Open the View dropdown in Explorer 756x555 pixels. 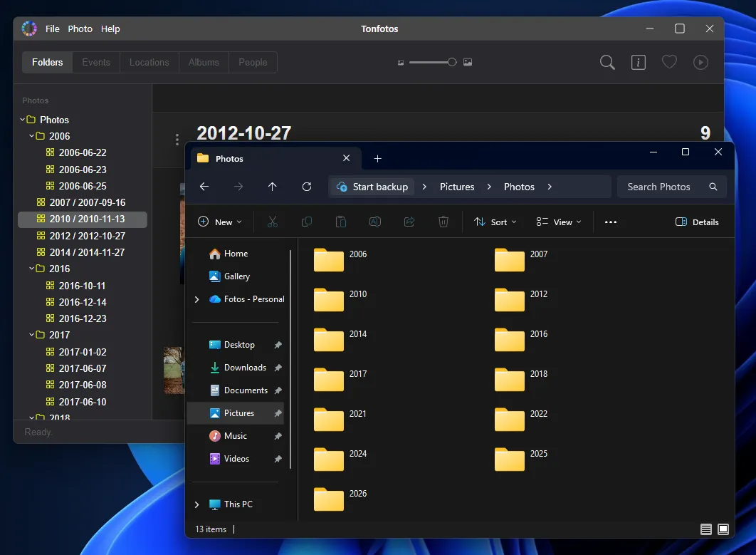[559, 222]
